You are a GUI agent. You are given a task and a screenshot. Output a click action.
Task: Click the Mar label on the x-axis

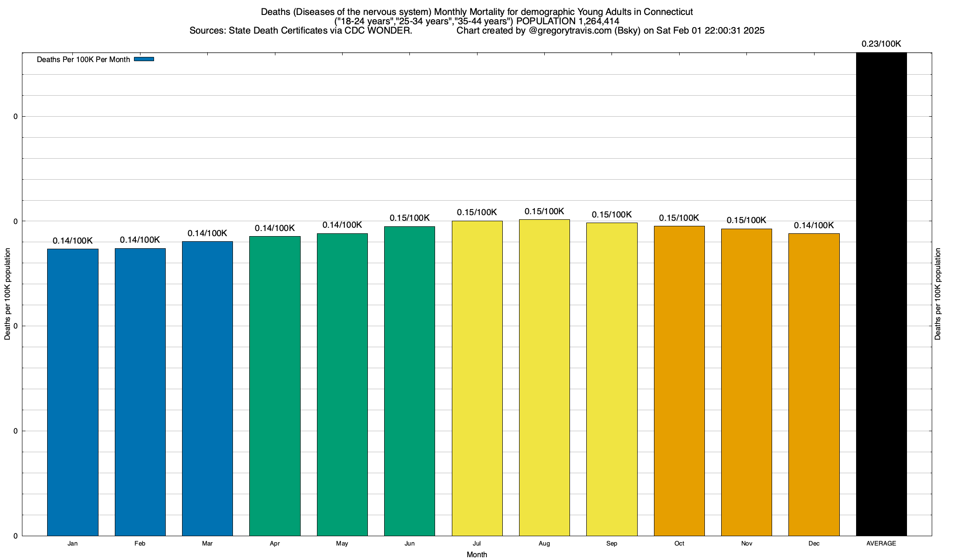point(207,544)
